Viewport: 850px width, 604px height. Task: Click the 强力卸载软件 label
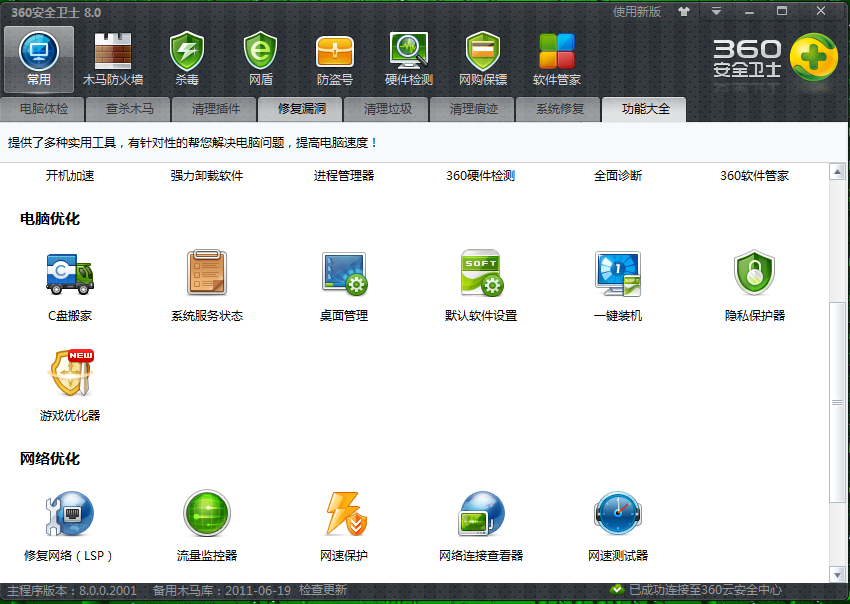[207, 176]
